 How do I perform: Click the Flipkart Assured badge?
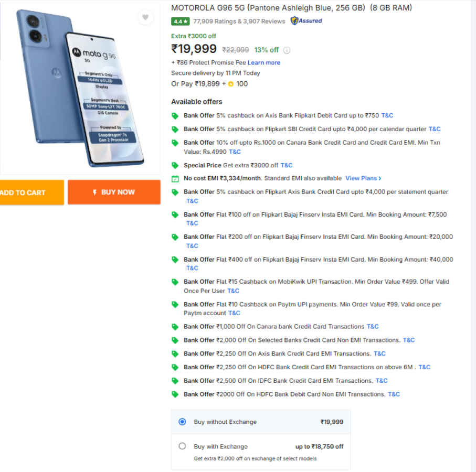coord(306,22)
